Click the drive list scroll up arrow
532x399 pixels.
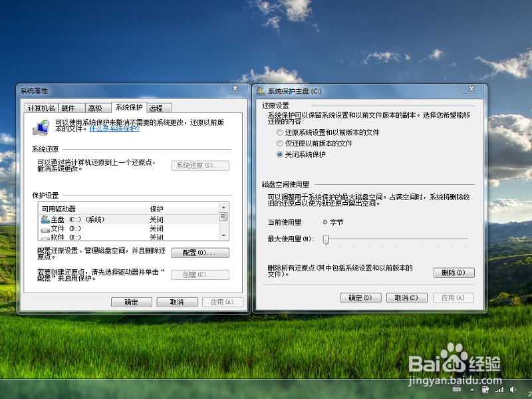(x=223, y=207)
